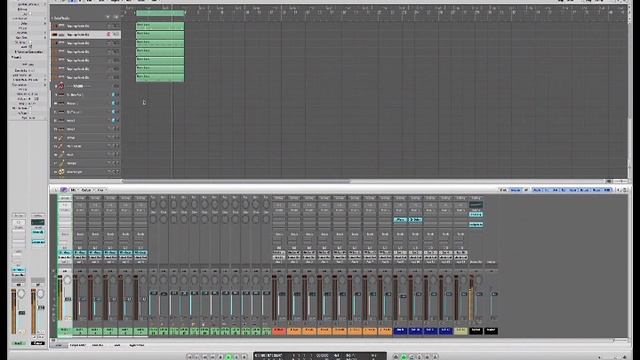Select the green region on track 1
Image resolution: width=640 pixels, height=360 pixels.
pos(160,26)
